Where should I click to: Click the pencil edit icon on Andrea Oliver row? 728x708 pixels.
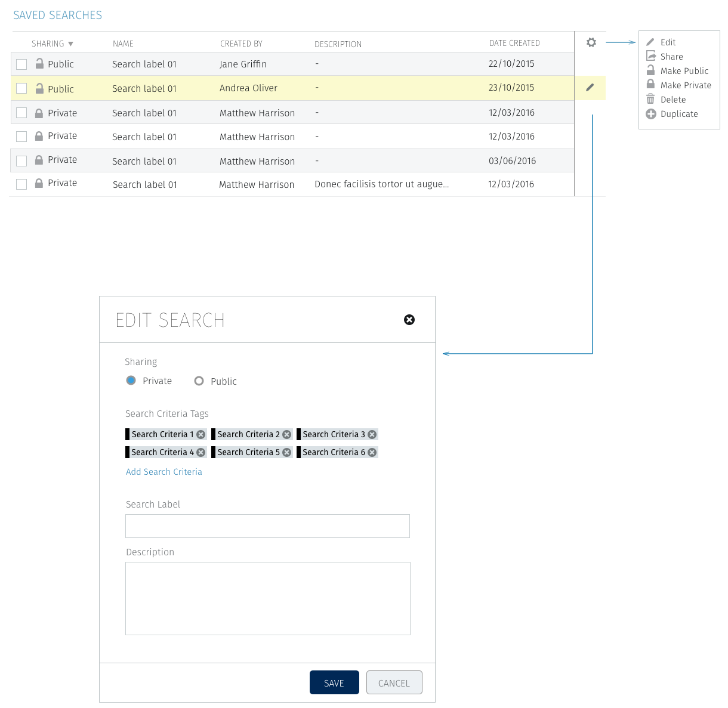(590, 88)
